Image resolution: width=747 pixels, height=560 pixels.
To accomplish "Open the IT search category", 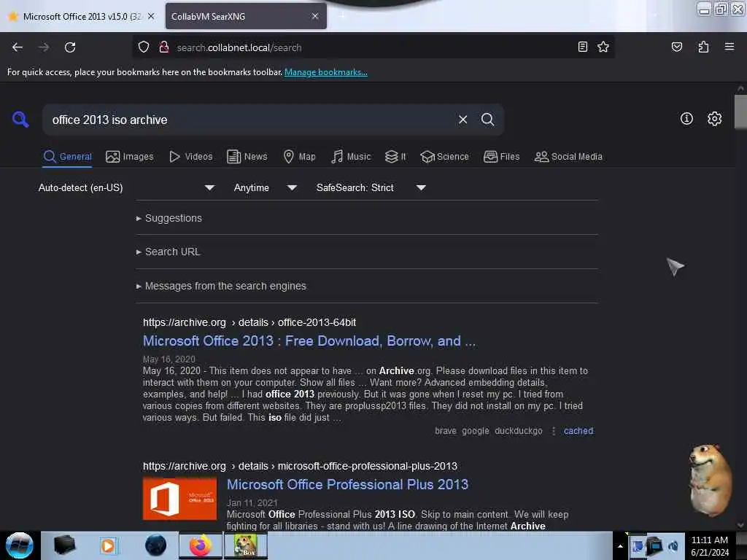I will click(395, 157).
